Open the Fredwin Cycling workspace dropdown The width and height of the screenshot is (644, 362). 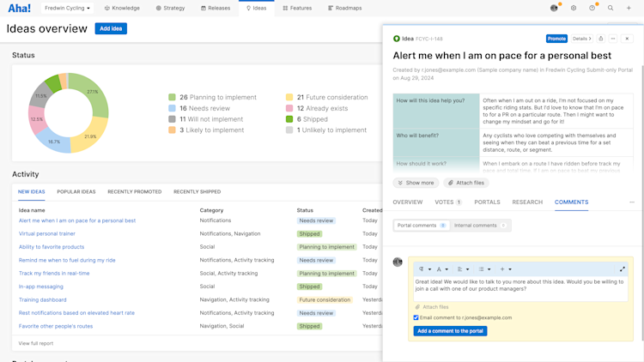point(67,8)
